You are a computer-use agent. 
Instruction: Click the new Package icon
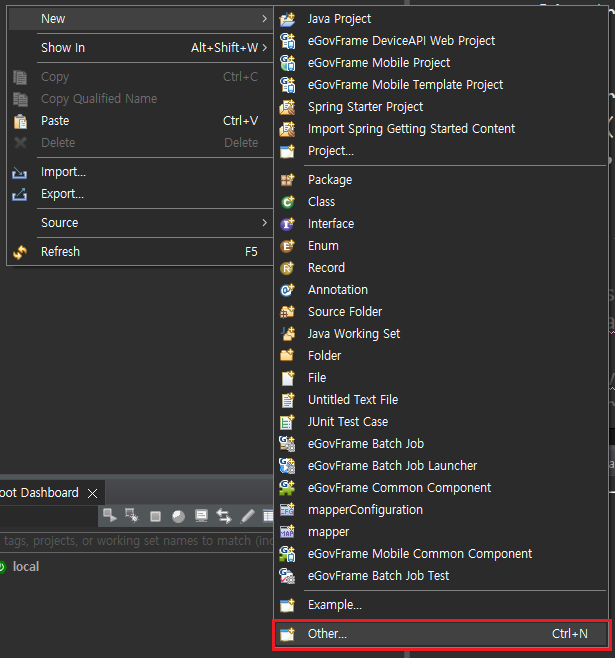[287, 180]
